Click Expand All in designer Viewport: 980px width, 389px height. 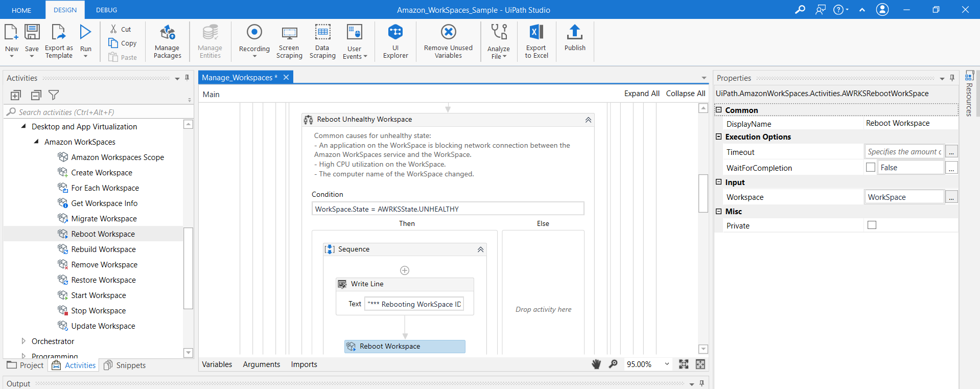[x=642, y=94]
